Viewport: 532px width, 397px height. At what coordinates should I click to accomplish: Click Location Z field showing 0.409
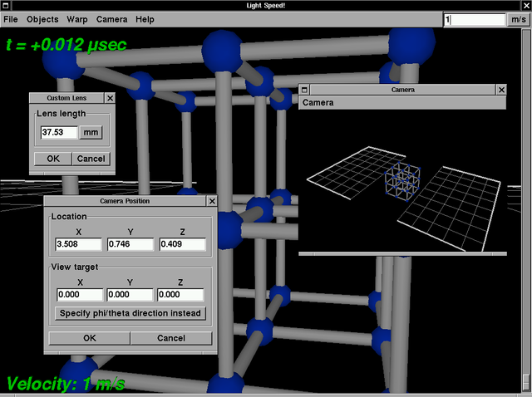coord(183,244)
